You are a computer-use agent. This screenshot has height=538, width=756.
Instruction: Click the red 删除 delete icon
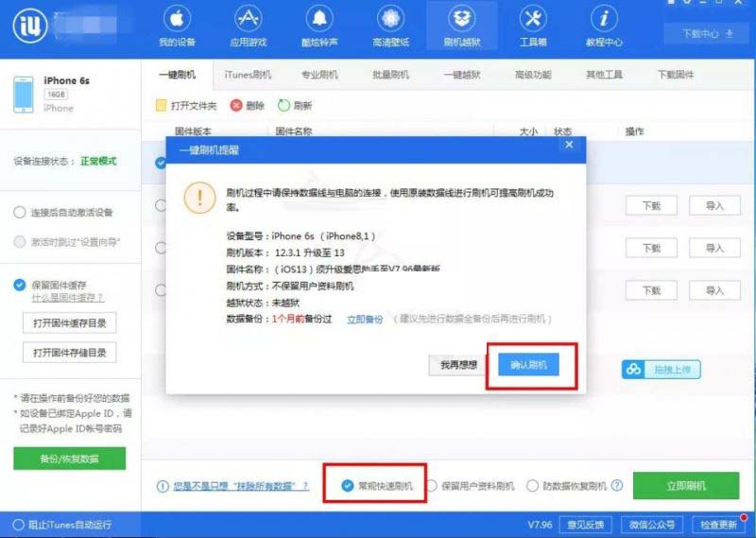click(x=235, y=106)
